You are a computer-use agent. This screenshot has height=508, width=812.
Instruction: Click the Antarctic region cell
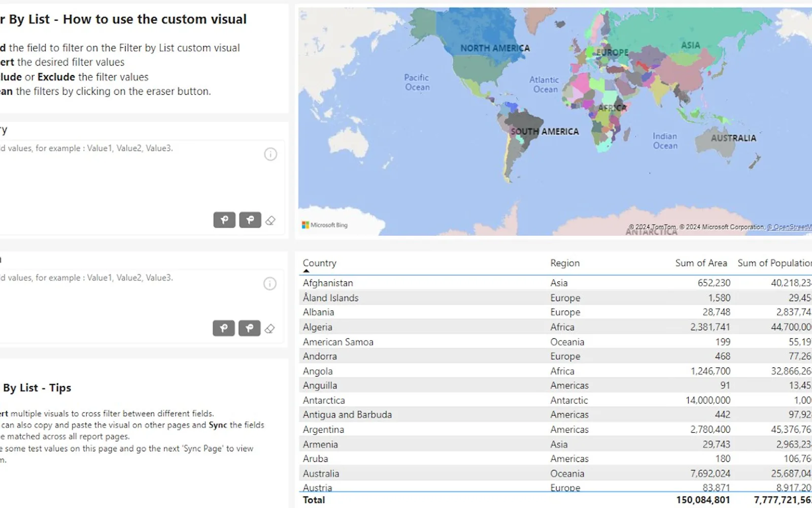(569, 400)
